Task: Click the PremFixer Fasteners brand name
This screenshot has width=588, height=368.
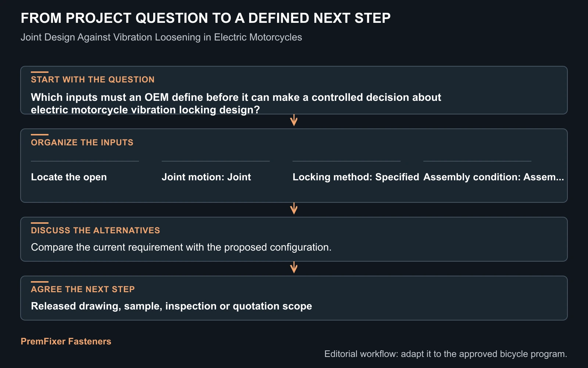Action: coord(66,342)
